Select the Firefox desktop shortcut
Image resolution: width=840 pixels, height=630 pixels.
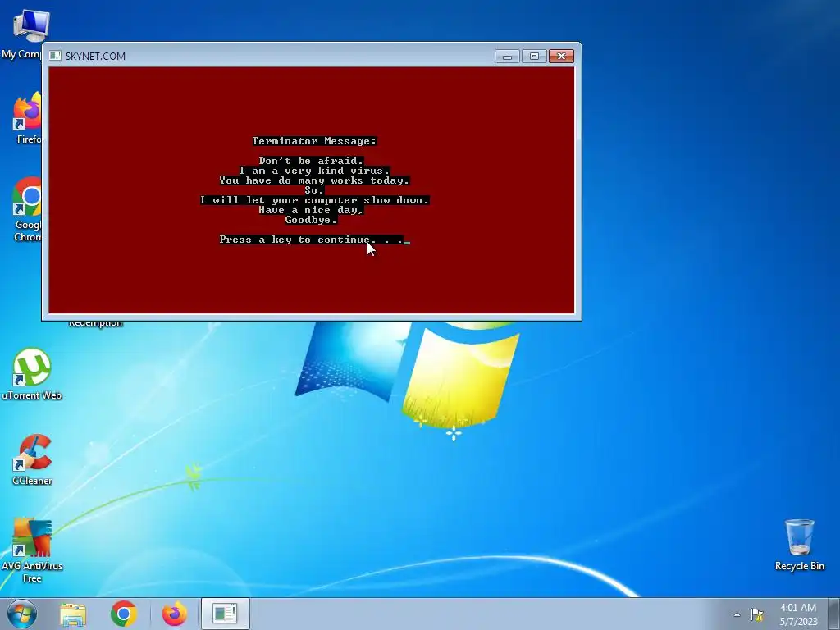[x=28, y=118]
